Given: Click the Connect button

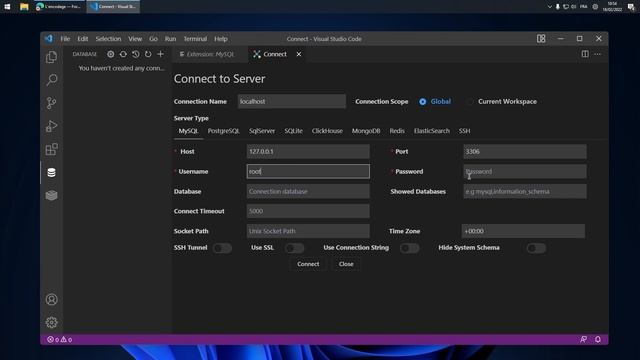Looking at the screenshot, I should [308, 264].
